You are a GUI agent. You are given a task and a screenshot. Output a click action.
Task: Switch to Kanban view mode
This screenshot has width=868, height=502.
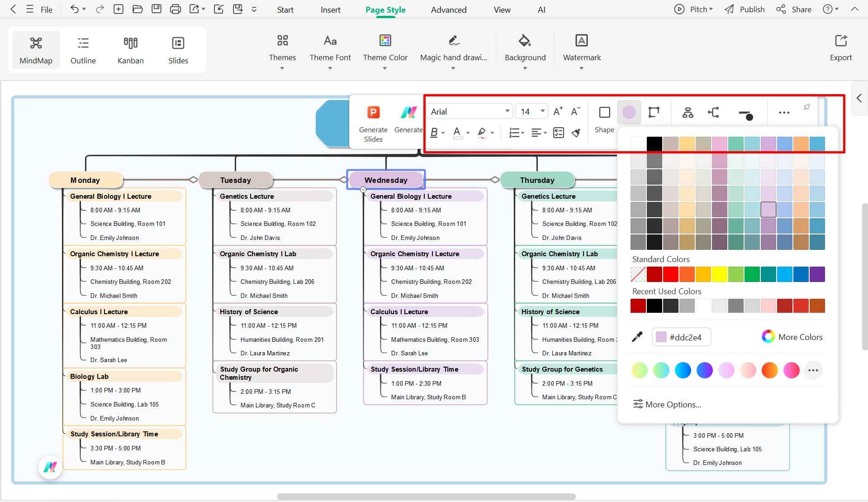131,50
